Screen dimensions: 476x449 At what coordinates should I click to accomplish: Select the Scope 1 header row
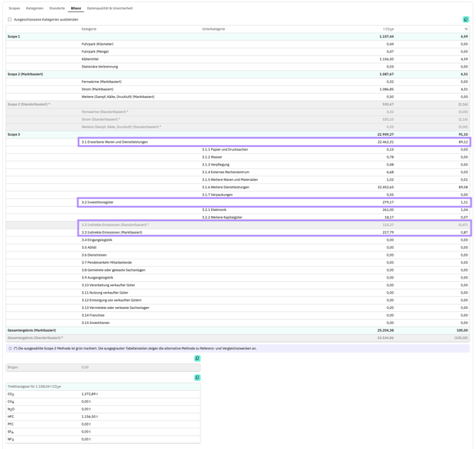pyautogui.click(x=238, y=36)
